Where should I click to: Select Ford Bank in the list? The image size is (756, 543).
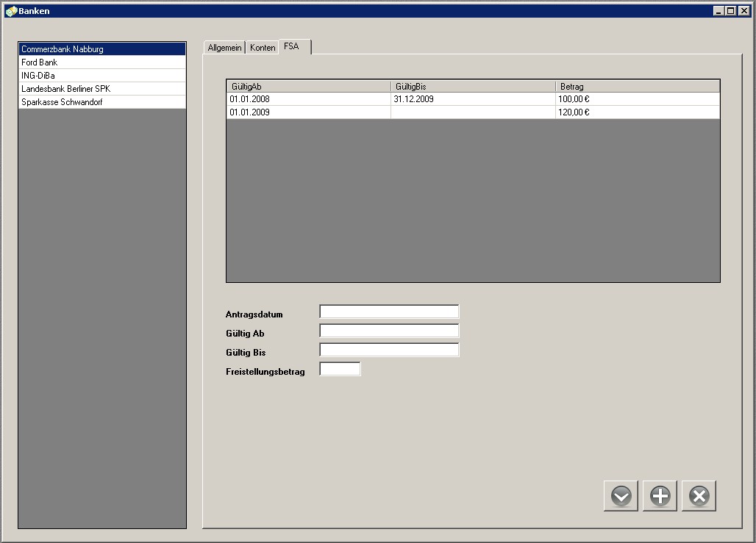(102, 62)
